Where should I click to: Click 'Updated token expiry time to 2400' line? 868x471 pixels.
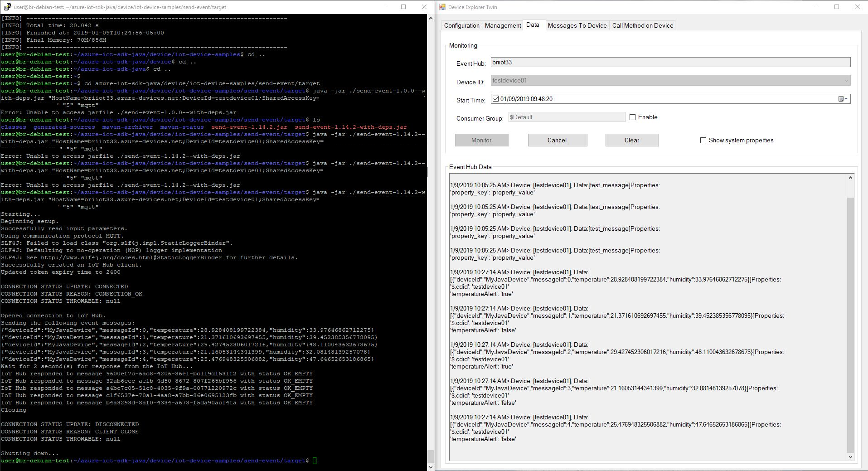(61, 272)
